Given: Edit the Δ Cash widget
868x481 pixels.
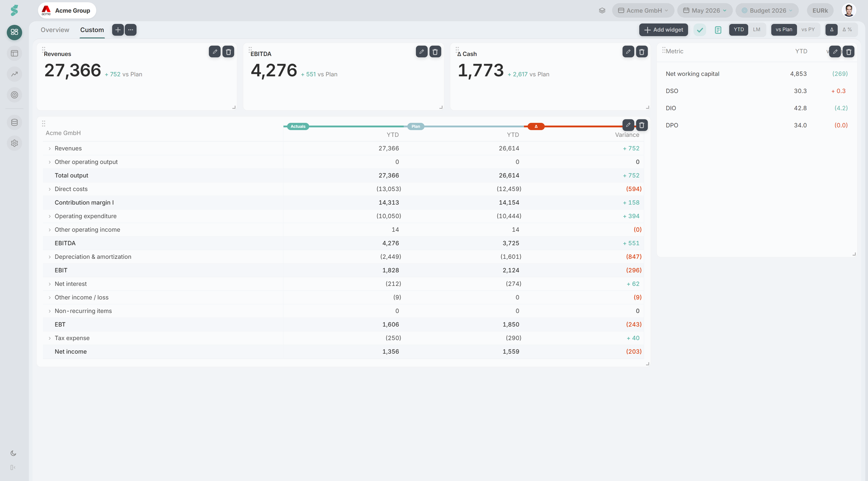Looking at the screenshot, I should [628, 51].
